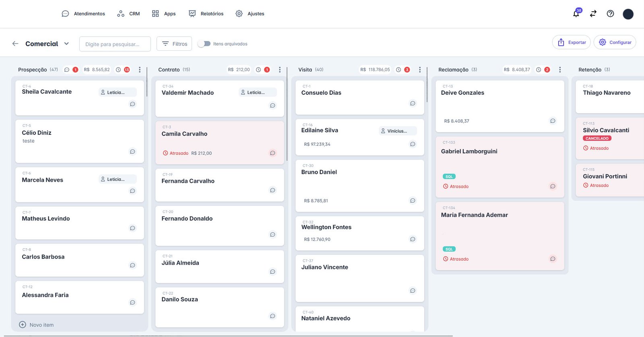Viewport: 644px width, 337px height.
Task: Open Visita column three-dot menu
Action: [420, 70]
